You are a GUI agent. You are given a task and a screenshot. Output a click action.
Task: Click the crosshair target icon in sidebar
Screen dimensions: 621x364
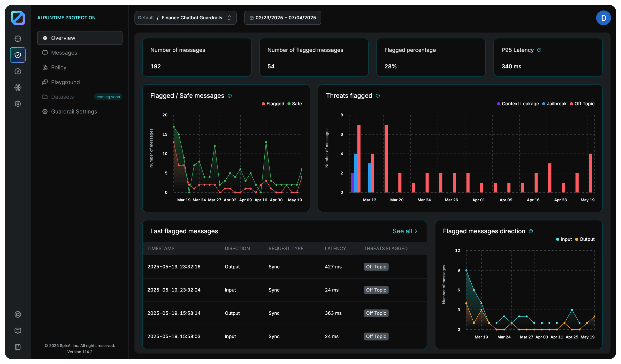coord(18,39)
